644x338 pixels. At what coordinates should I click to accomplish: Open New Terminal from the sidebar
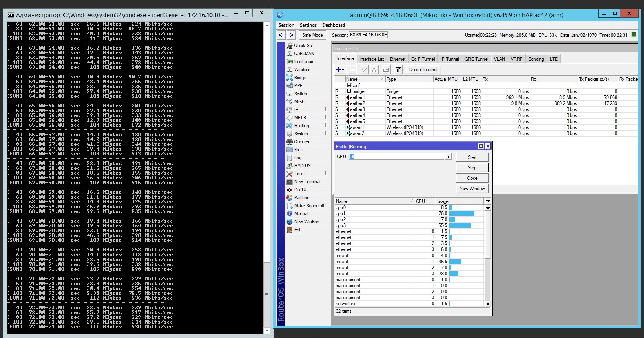(x=307, y=182)
